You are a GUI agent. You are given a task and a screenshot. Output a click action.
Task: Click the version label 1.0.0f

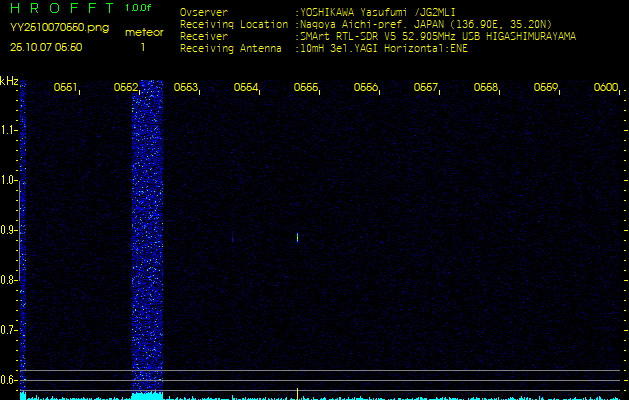pyautogui.click(x=138, y=8)
